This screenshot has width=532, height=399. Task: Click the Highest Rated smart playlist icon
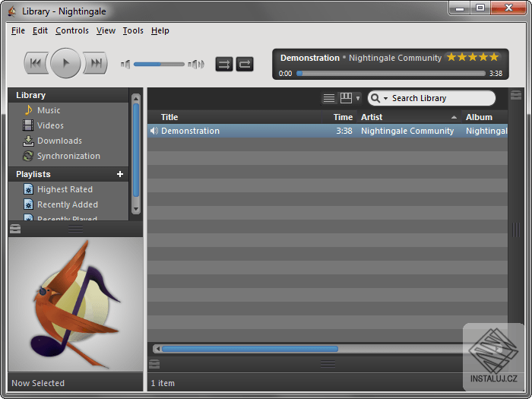29,189
